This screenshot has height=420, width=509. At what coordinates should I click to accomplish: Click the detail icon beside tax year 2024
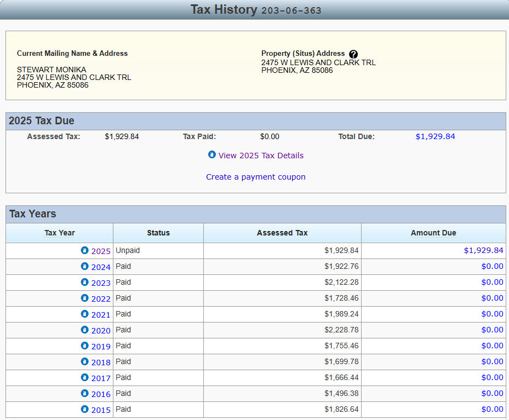tap(84, 267)
